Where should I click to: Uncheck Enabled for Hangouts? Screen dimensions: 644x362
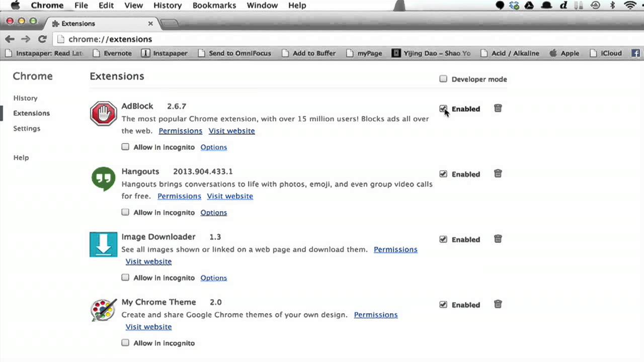[x=443, y=174]
